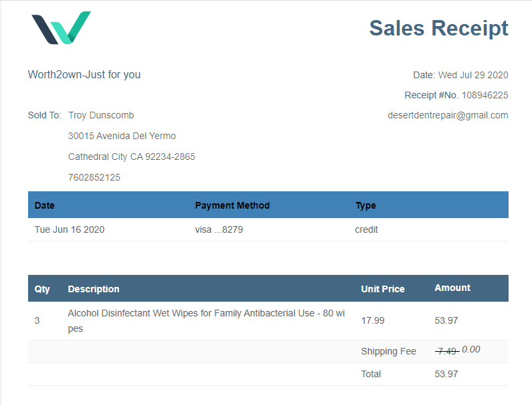
Task: Click the receipt number 108946225
Action: (484, 95)
